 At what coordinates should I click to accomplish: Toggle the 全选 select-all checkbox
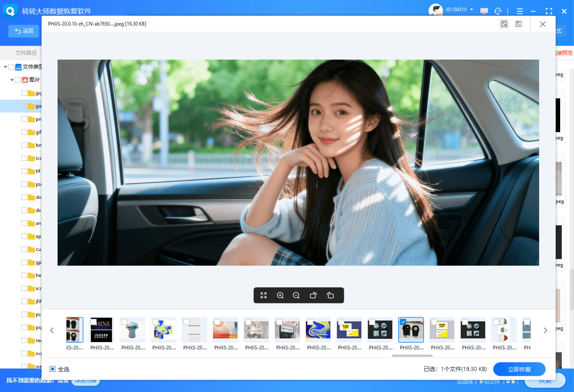coord(53,369)
